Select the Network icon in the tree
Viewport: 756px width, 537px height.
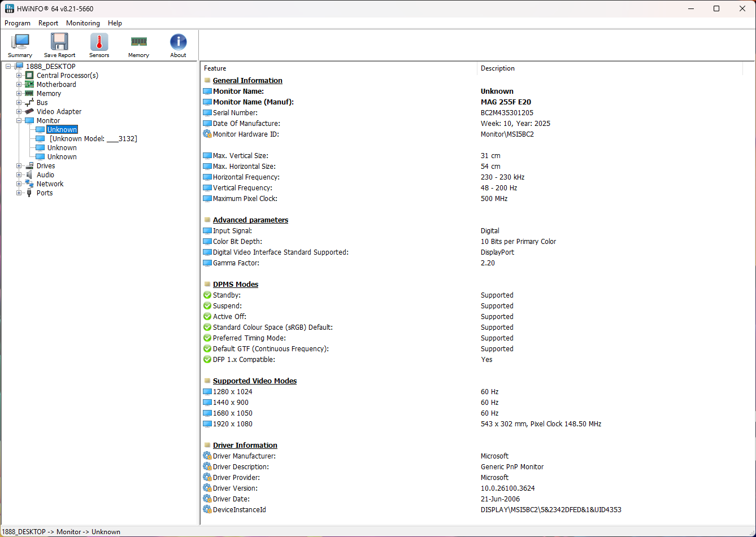(x=29, y=184)
